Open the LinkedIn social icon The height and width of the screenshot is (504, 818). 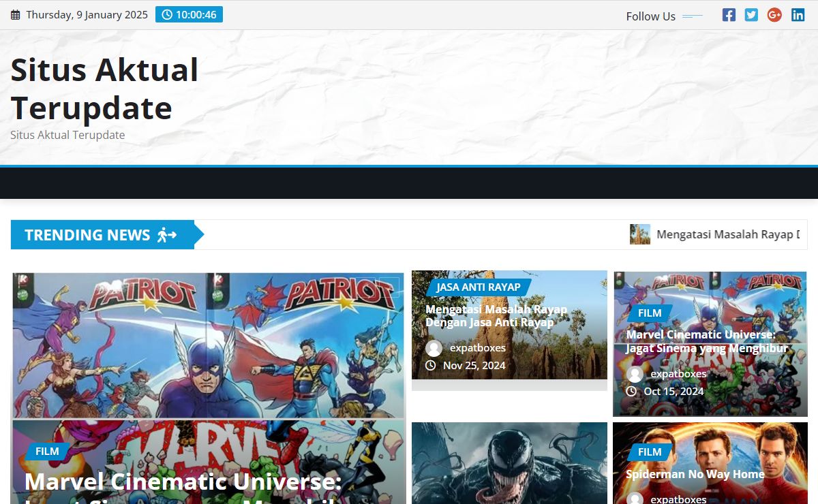tap(798, 15)
